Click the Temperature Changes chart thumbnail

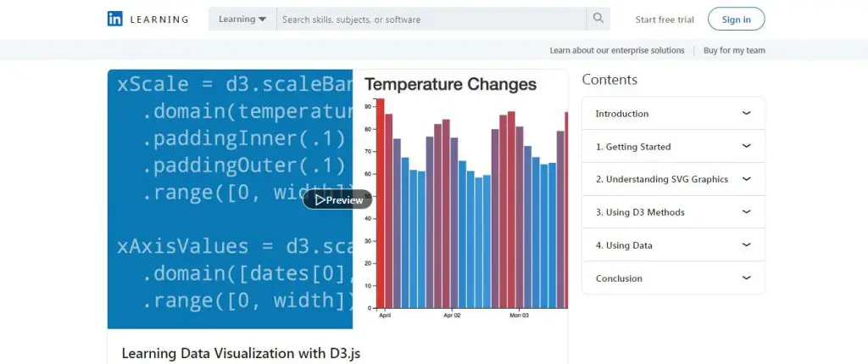(460, 199)
